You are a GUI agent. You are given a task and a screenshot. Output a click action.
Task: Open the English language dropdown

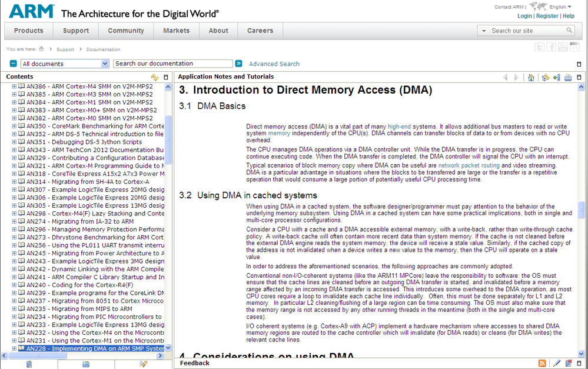pyautogui.click(x=560, y=6)
